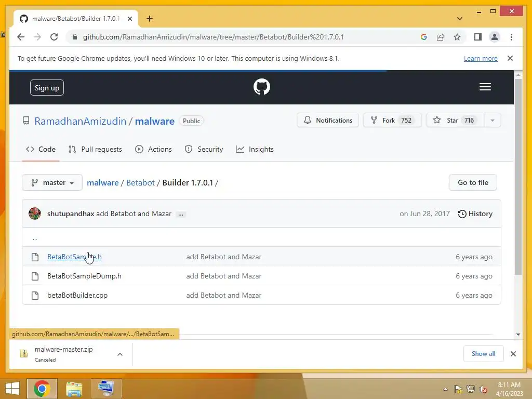Open the Security tab
This screenshot has width=532, height=399.
click(204, 149)
